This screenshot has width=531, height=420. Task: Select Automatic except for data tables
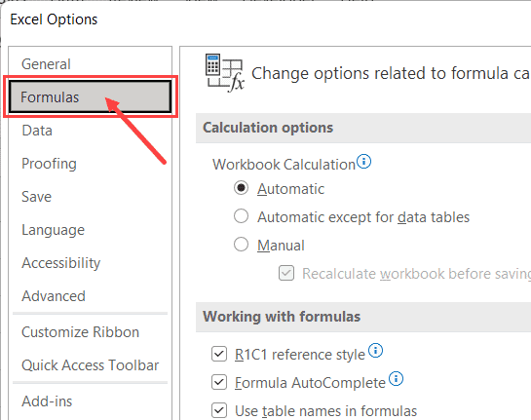click(x=241, y=216)
